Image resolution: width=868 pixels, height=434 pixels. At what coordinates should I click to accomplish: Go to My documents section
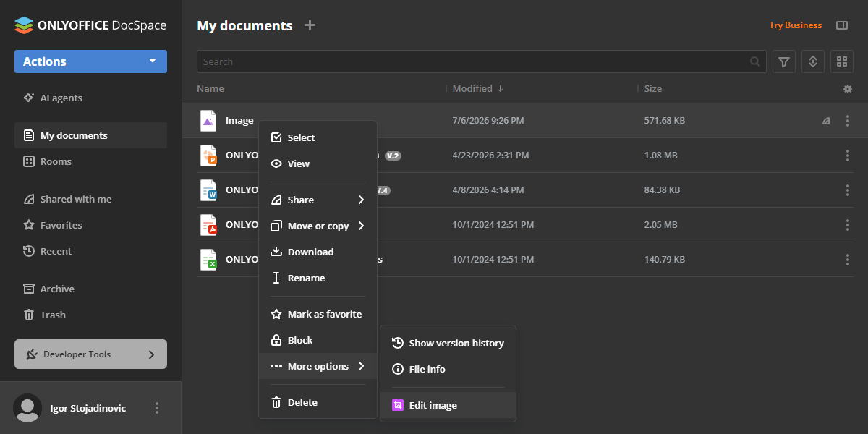[x=90, y=135]
